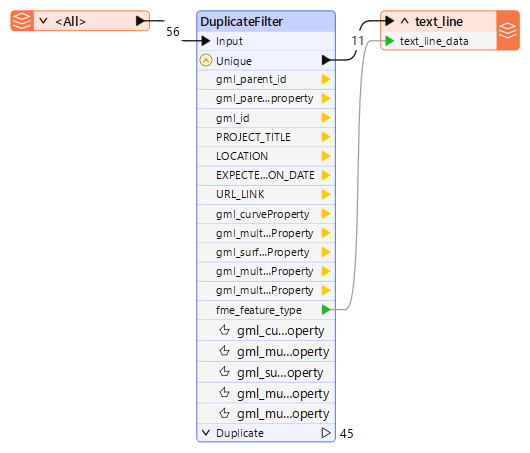
Task: Click the orange writer layers icon on text_line
Action: pos(508,30)
